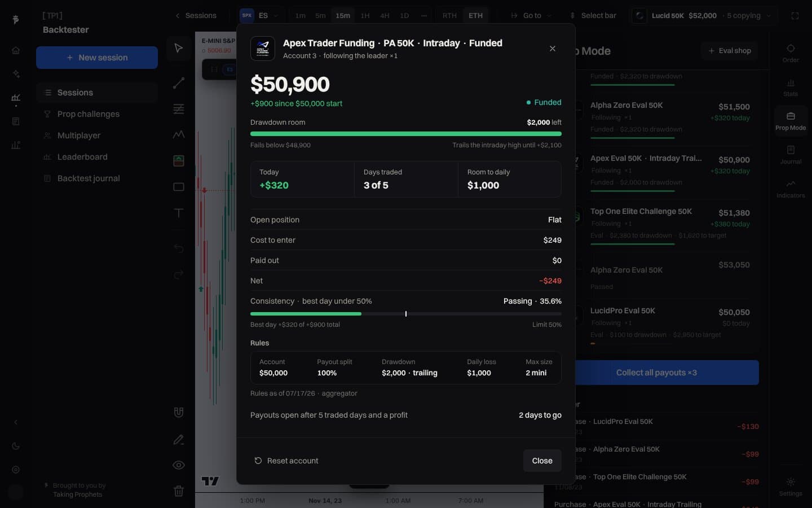Select the text annotation tool
This screenshot has height=508, width=812.
pyautogui.click(x=179, y=213)
